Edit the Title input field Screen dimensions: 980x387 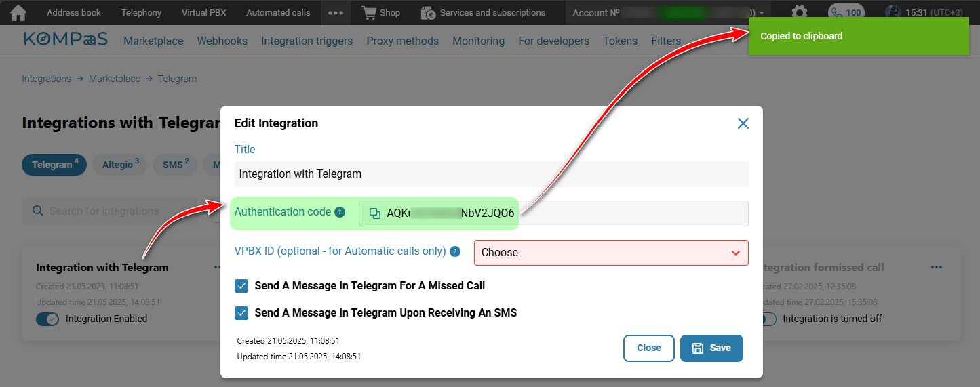coord(491,174)
